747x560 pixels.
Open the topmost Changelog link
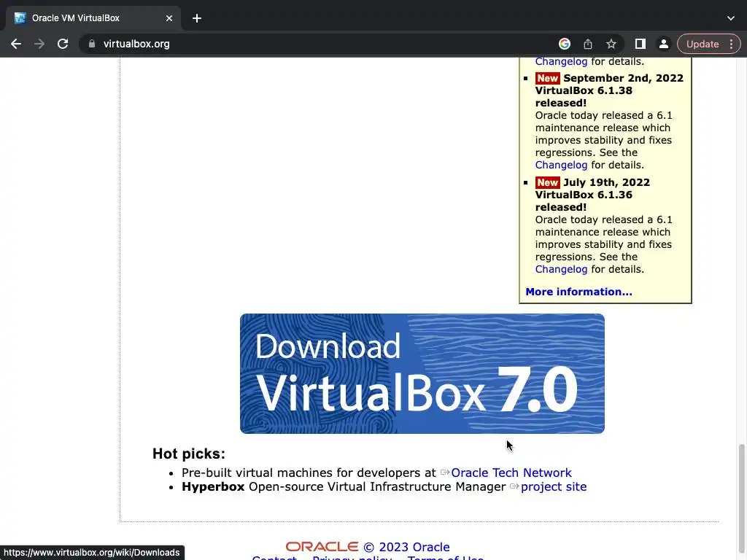point(561,61)
